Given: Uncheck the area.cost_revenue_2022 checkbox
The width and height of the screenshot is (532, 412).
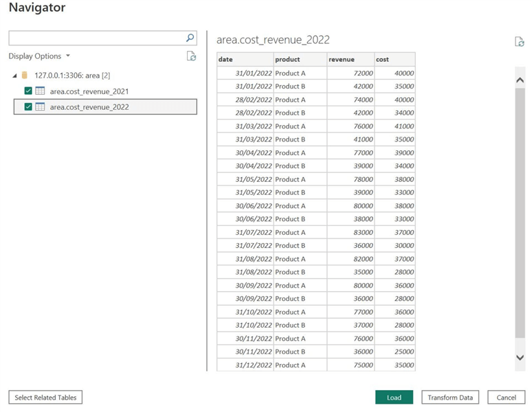Looking at the screenshot, I should 28,106.
